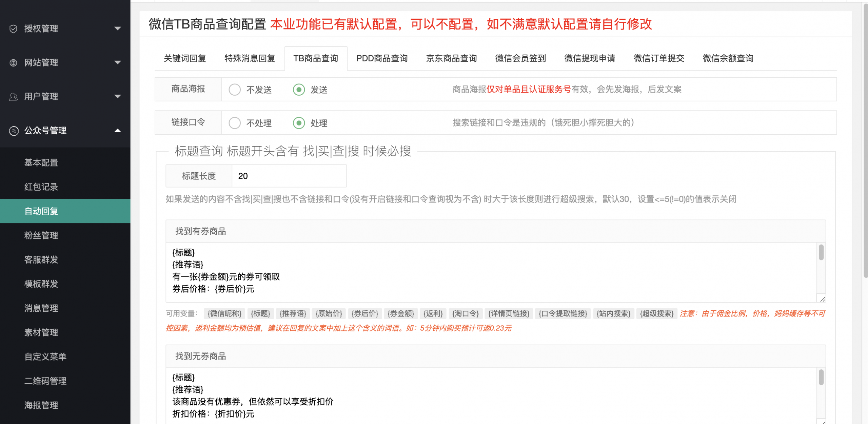Screen dimensions: 868x424
Task: Insert the {标题} variable tag
Action: [260, 313]
